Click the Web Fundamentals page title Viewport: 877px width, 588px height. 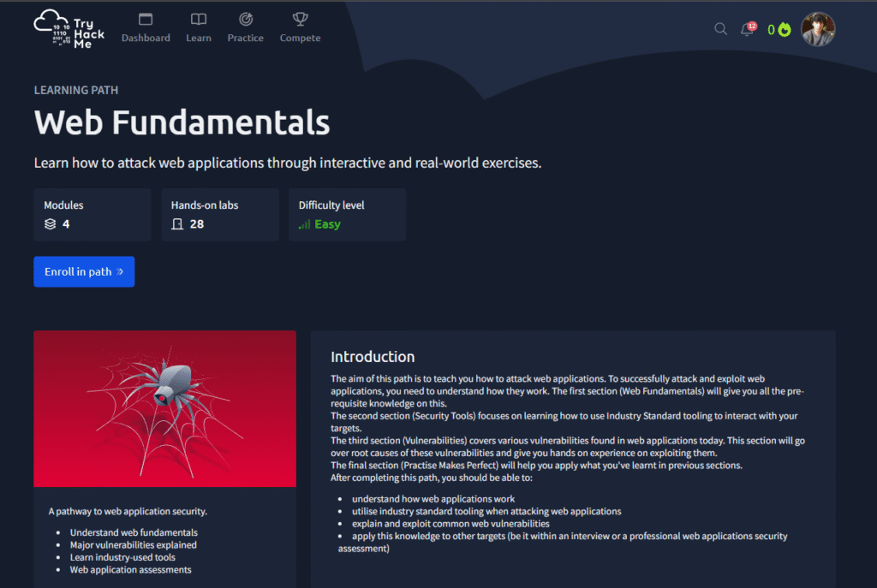point(182,122)
